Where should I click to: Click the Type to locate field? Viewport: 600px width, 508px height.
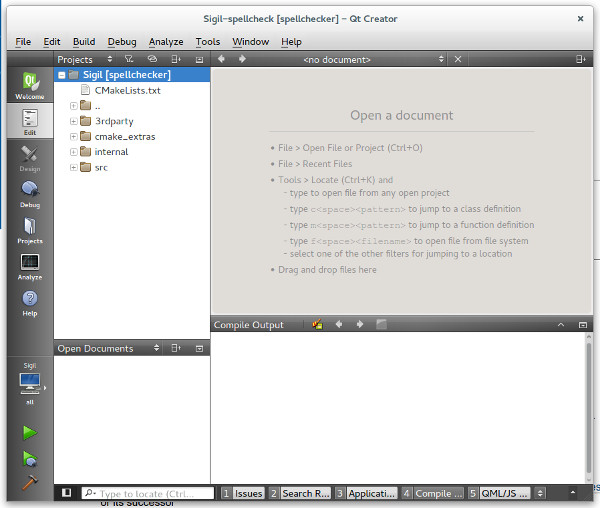point(148,493)
